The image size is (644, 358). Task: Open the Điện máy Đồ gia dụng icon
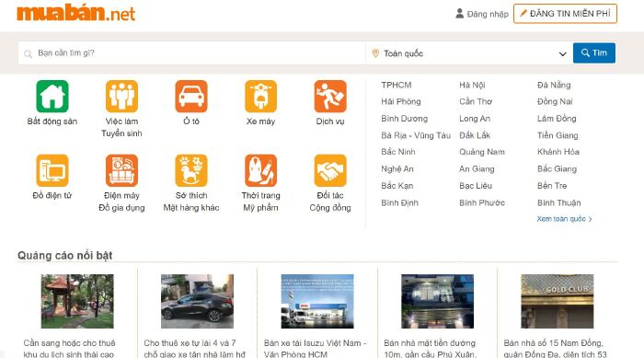pyautogui.click(x=121, y=170)
